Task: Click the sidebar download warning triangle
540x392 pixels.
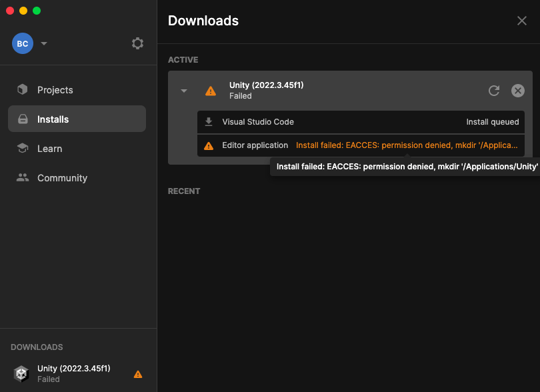Action: pyautogui.click(x=138, y=374)
